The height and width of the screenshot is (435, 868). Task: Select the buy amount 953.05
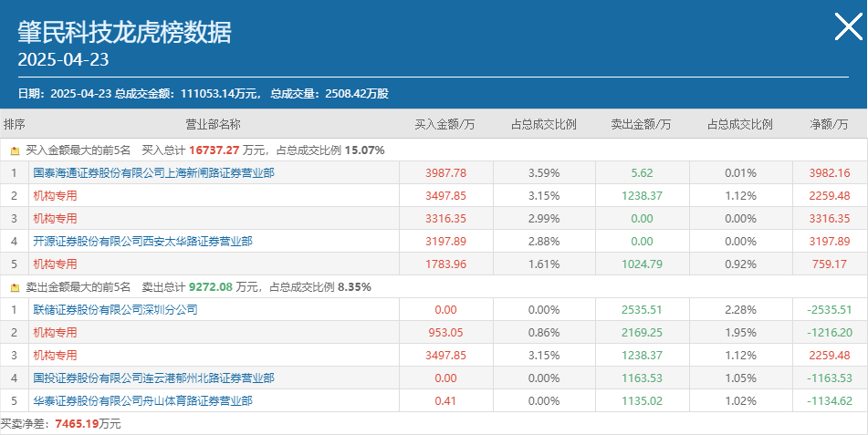[445, 333]
